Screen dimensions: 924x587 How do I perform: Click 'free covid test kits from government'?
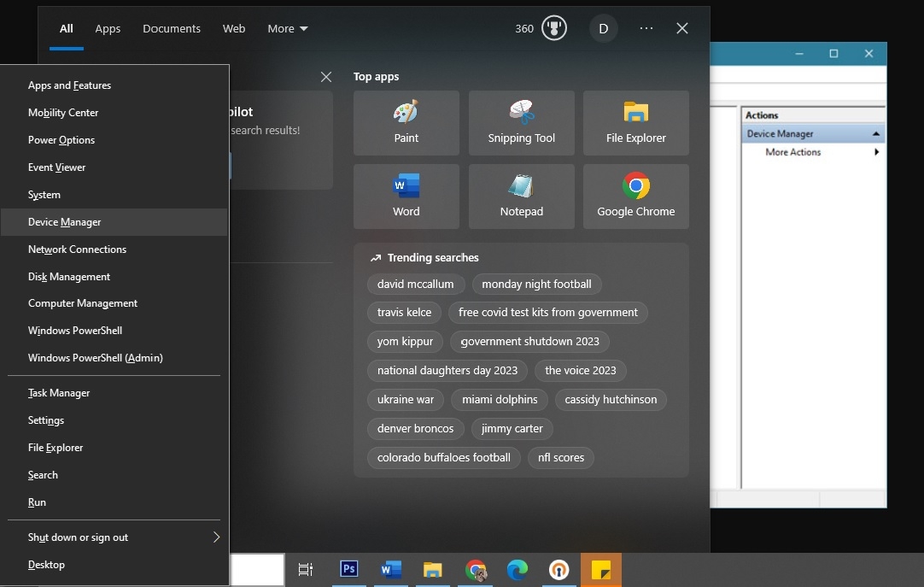click(548, 313)
